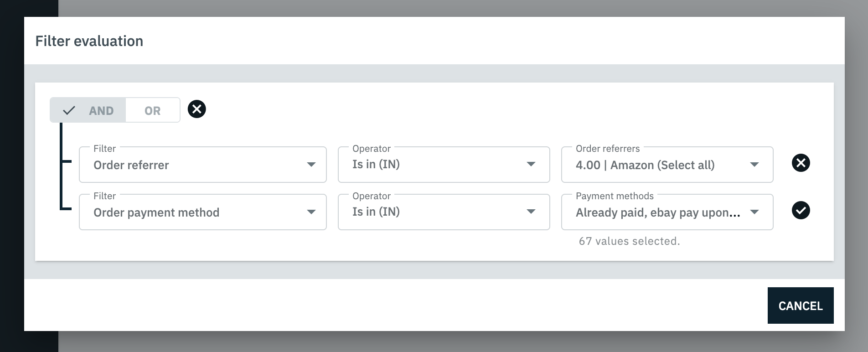Open the Order referrer filter dropdown
This screenshot has width=868, height=352.
click(x=203, y=165)
